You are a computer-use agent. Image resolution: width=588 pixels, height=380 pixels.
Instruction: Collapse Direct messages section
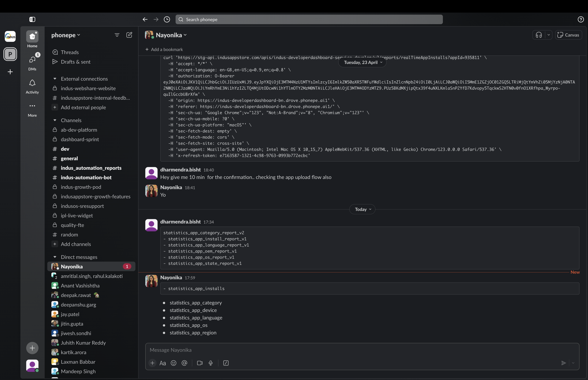pyautogui.click(x=55, y=257)
